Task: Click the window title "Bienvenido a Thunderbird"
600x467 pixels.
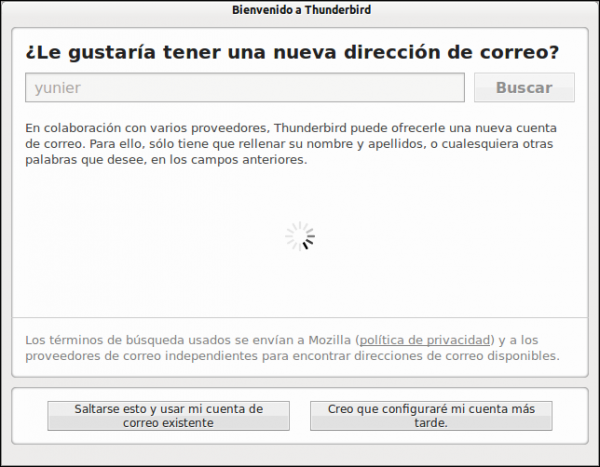Action: coord(302,10)
